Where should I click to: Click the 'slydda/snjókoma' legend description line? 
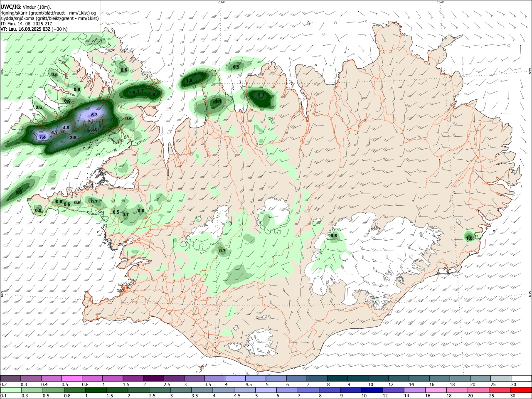(49, 18)
